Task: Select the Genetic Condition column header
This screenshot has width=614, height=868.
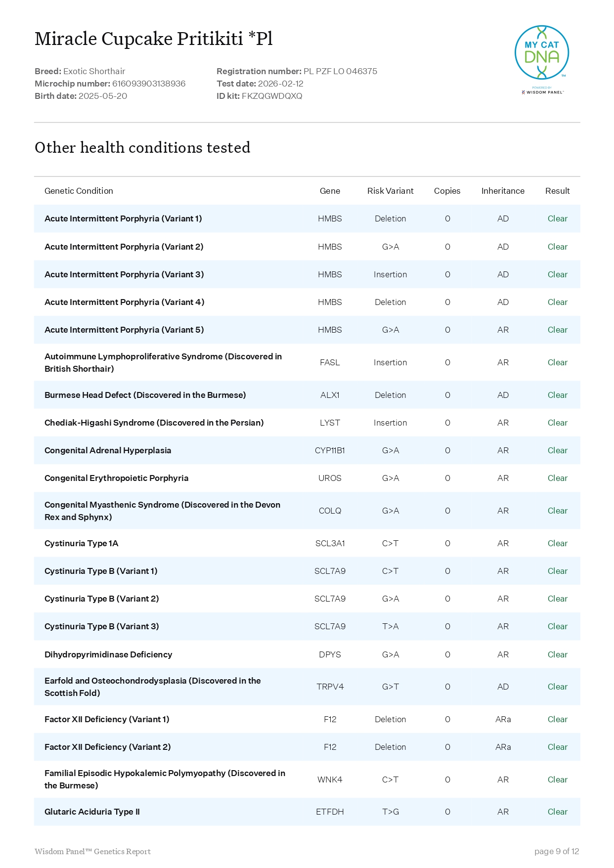Action: tap(79, 191)
